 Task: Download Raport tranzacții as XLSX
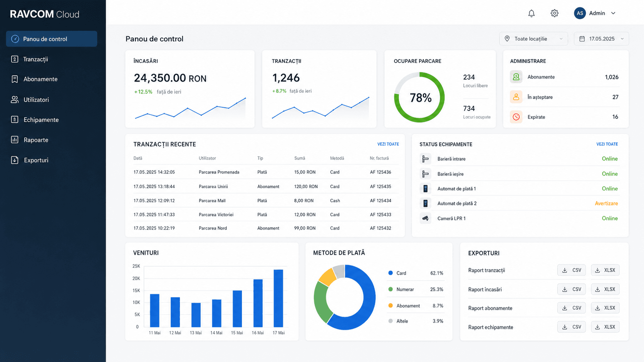pos(605,270)
